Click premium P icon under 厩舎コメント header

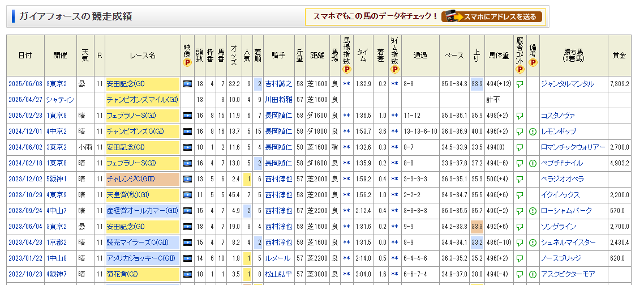pyautogui.click(x=520, y=70)
